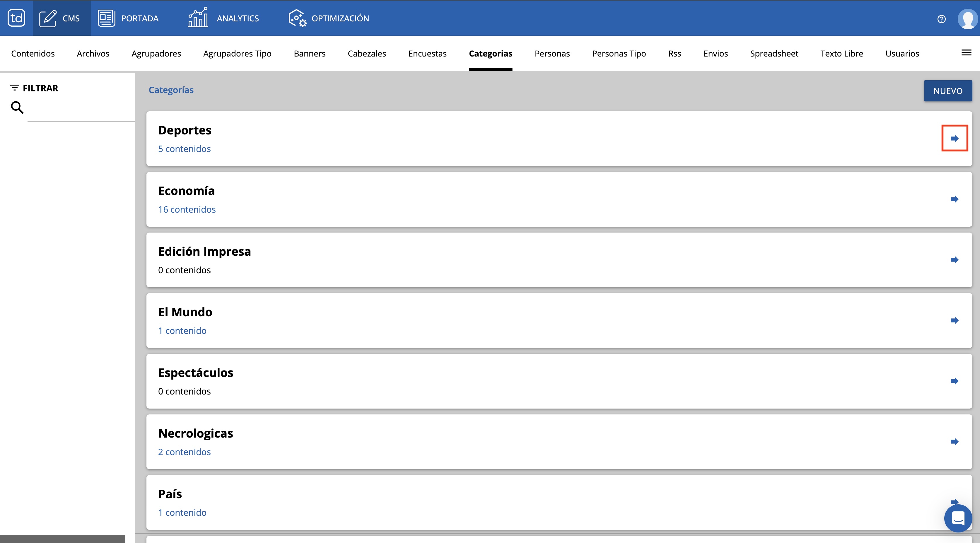Switch to the Usuarios tab
980x543 pixels.
[x=902, y=54]
